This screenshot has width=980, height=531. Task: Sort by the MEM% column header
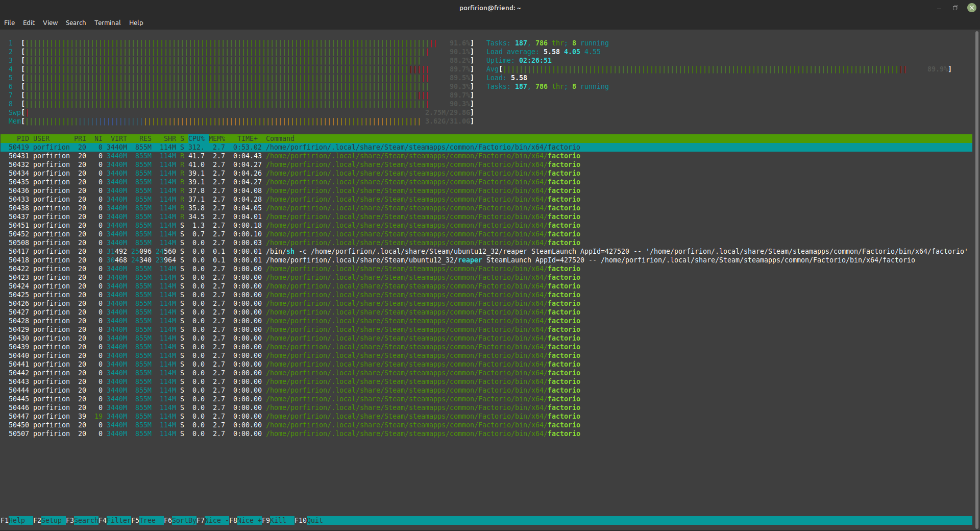(x=217, y=138)
